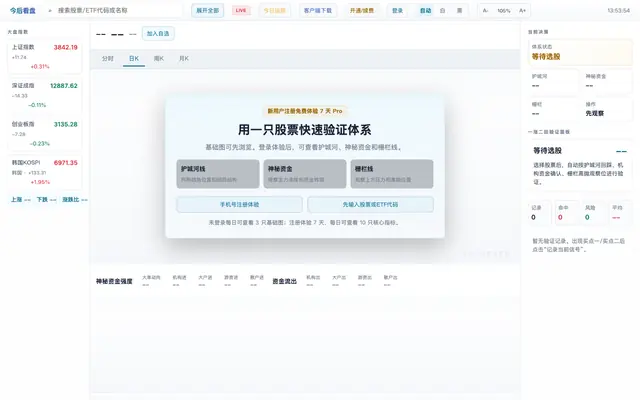Image resolution: width=640 pixels, height=400 pixels.
Task: Click the 下跌 count label
Action: [x=47, y=200]
